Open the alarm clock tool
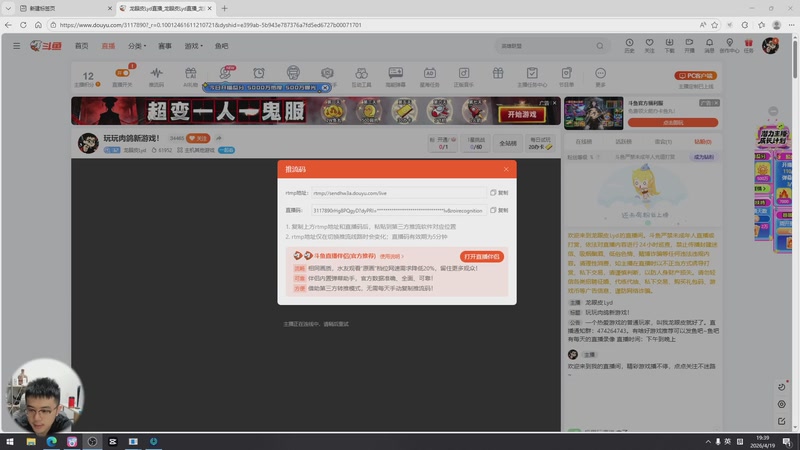This screenshot has width=800, height=450. pos(259,73)
